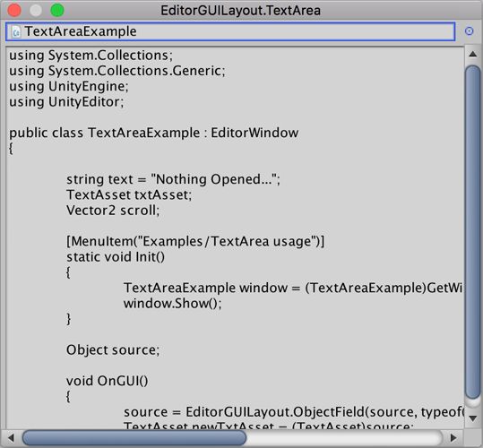Close the window with the red button
Screen dimensions: 483x448
point(14,10)
